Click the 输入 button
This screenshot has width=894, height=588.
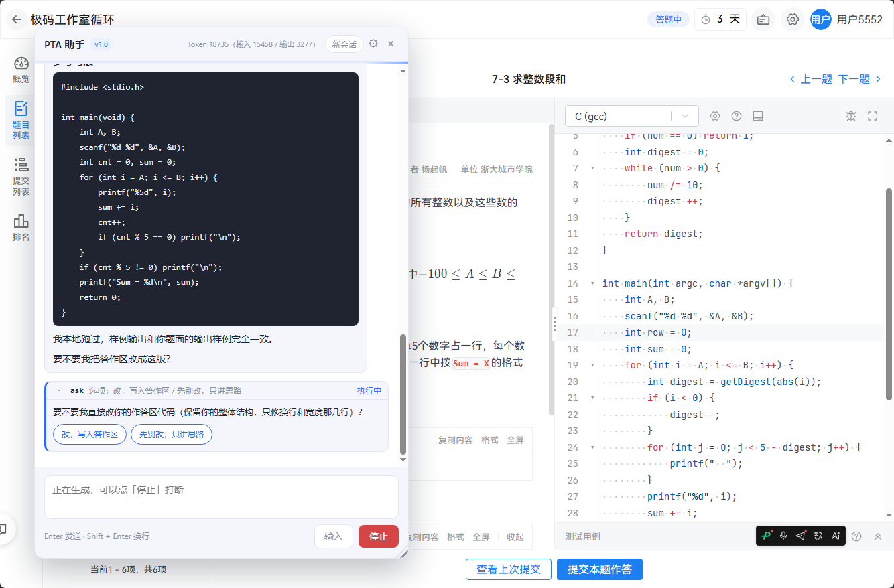334,536
